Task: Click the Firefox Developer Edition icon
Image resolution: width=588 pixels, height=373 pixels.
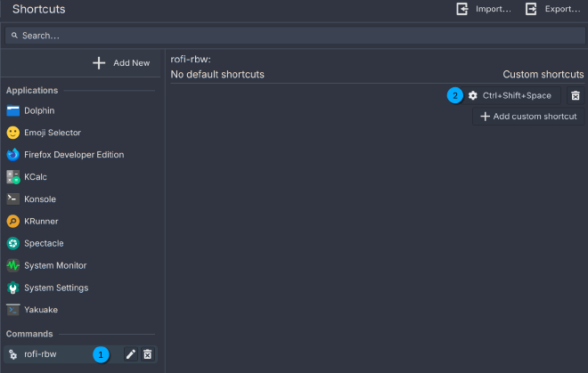Action: tap(13, 155)
